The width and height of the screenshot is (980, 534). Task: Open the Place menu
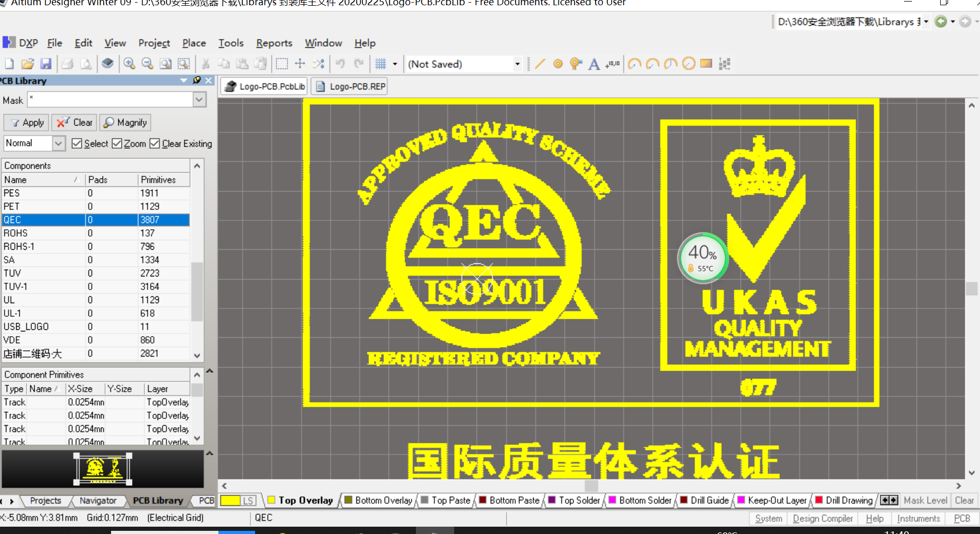tap(194, 43)
